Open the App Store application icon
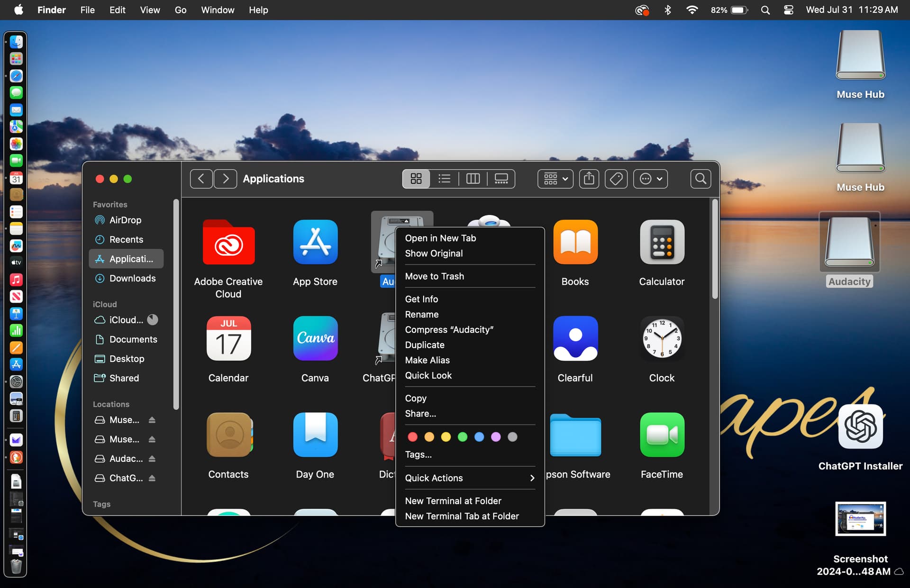This screenshot has width=910, height=588. coord(315,242)
